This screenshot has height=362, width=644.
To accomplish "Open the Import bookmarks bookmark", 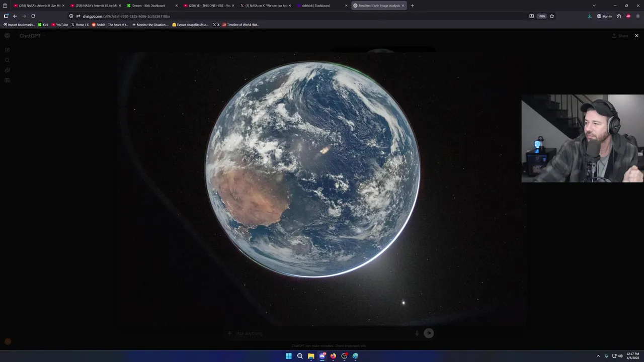I will [19, 25].
